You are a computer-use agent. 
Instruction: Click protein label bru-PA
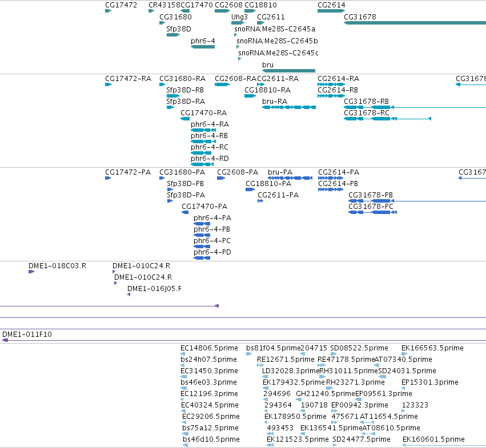pyautogui.click(x=280, y=172)
